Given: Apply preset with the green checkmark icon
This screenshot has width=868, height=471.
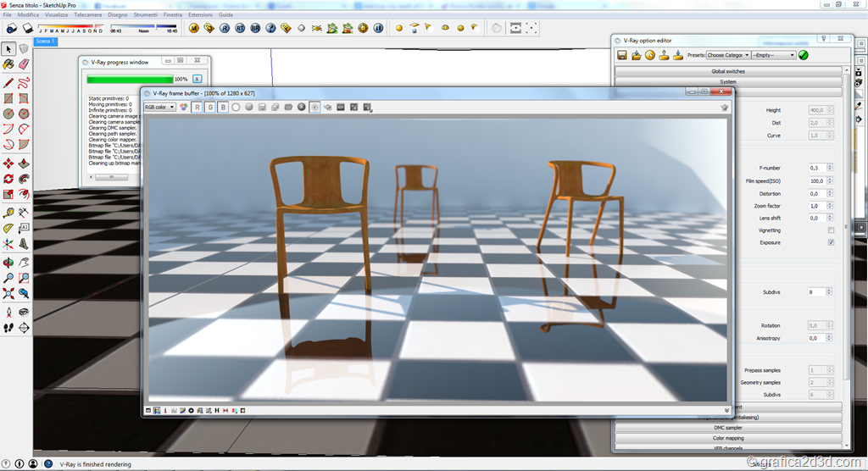Looking at the screenshot, I should click(x=804, y=55).
